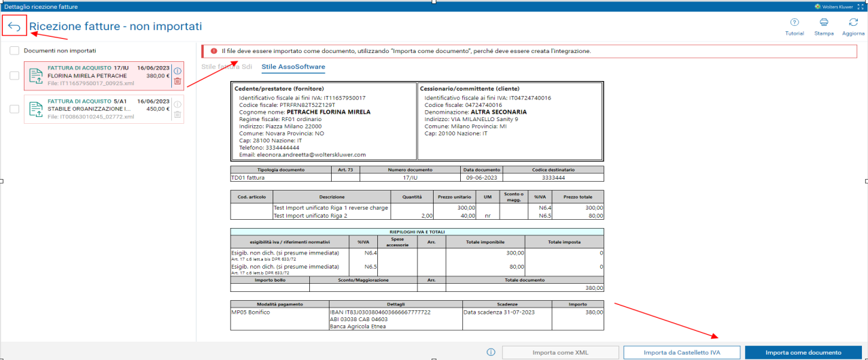Click 'Ricezione fatture - non importati' heading
The height and width of the screenshot is (360, 868).
pos(116,27)
